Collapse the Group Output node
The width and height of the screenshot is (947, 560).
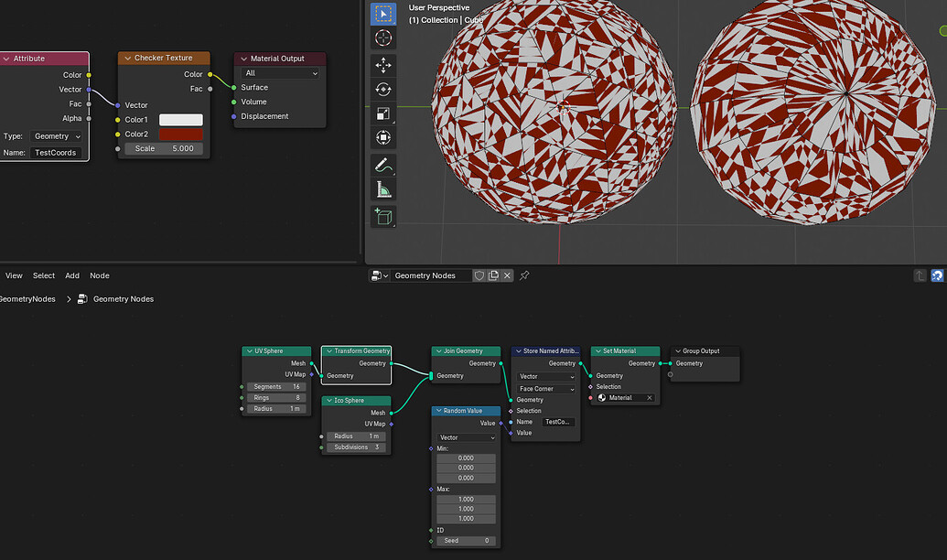678,351
